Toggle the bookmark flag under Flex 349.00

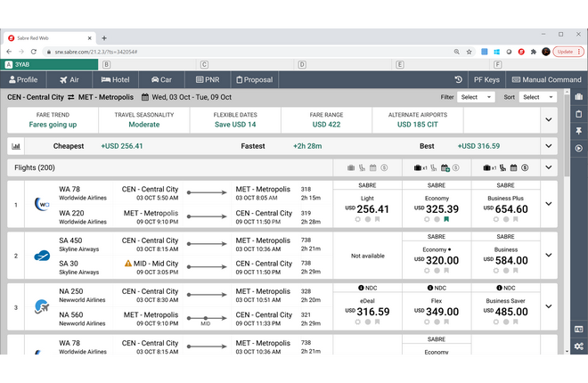click(446, 322)
